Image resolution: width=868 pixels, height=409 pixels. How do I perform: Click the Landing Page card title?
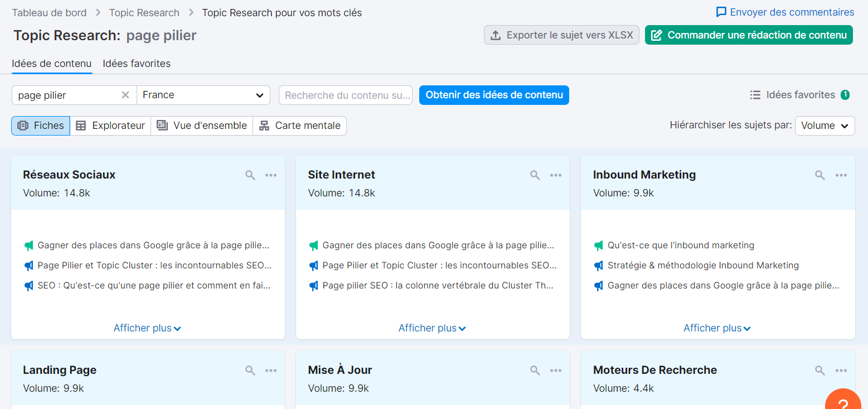click(60, 370)
